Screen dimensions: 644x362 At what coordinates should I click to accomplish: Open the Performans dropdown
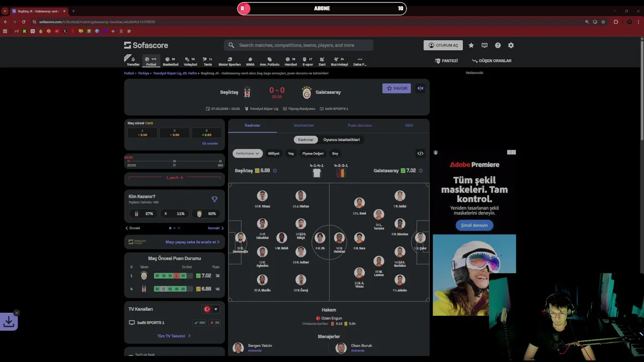[x=248, y=153]
